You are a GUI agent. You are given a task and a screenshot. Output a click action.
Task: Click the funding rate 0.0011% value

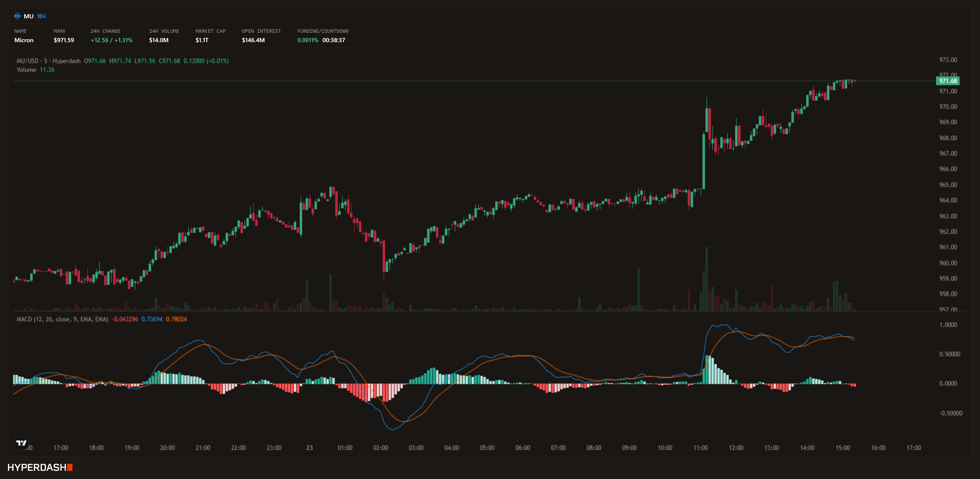tap(308, 40)
